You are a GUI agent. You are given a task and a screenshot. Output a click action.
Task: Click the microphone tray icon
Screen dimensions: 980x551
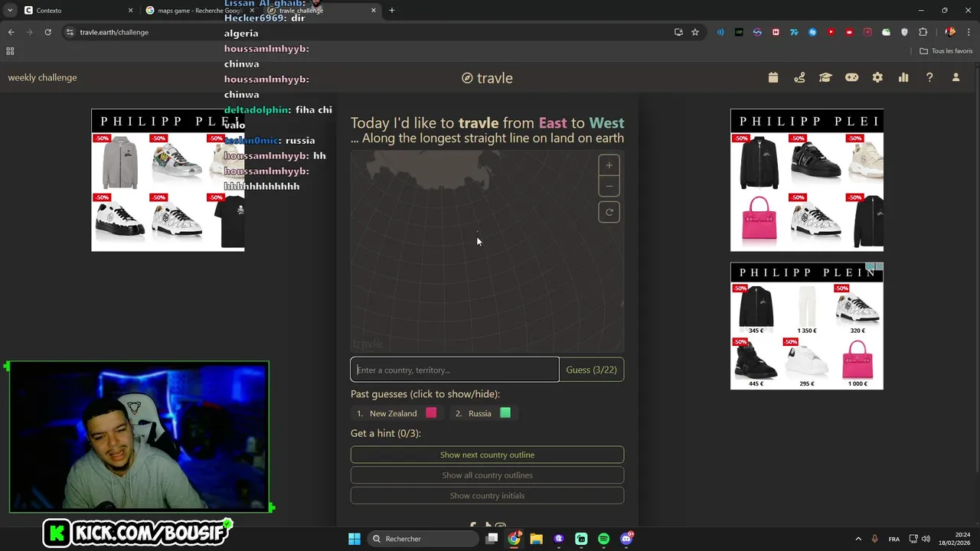pos(874,539)
